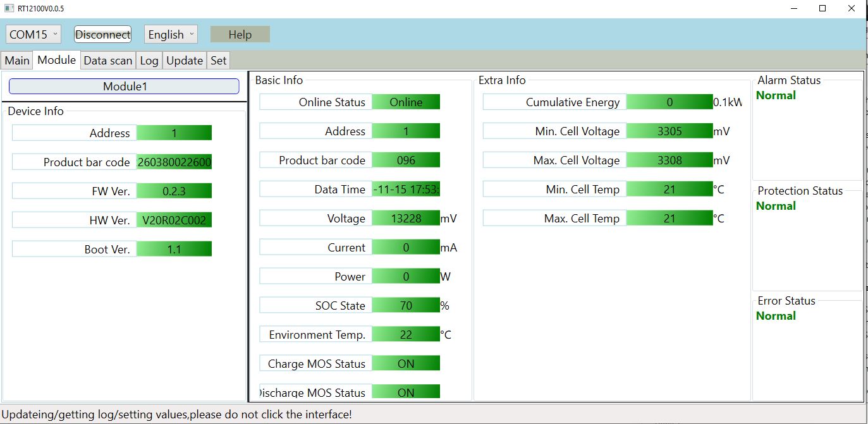Click the app icon in title bar
The width and height of the screenshot is (868, 424).
click(9, 8)
